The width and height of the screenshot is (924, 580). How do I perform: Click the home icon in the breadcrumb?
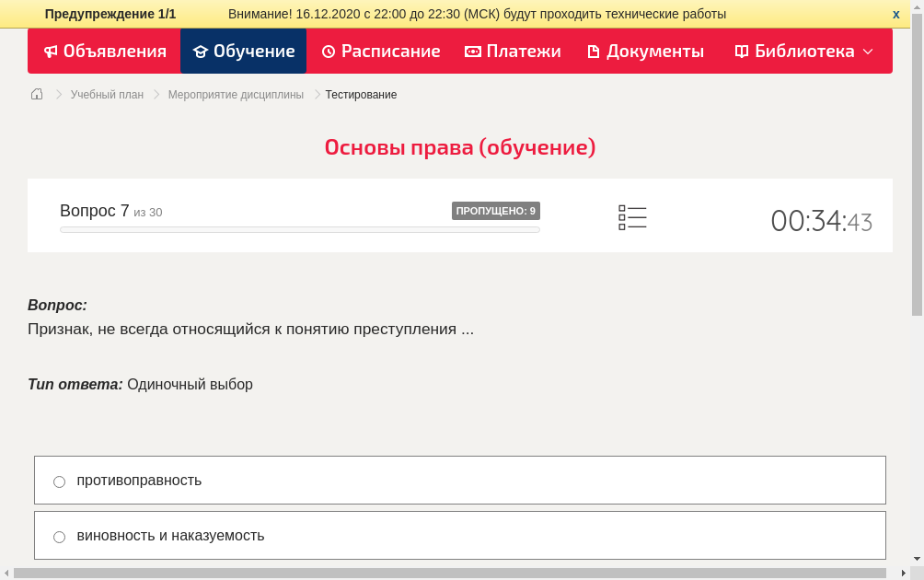tap(36, 94)
